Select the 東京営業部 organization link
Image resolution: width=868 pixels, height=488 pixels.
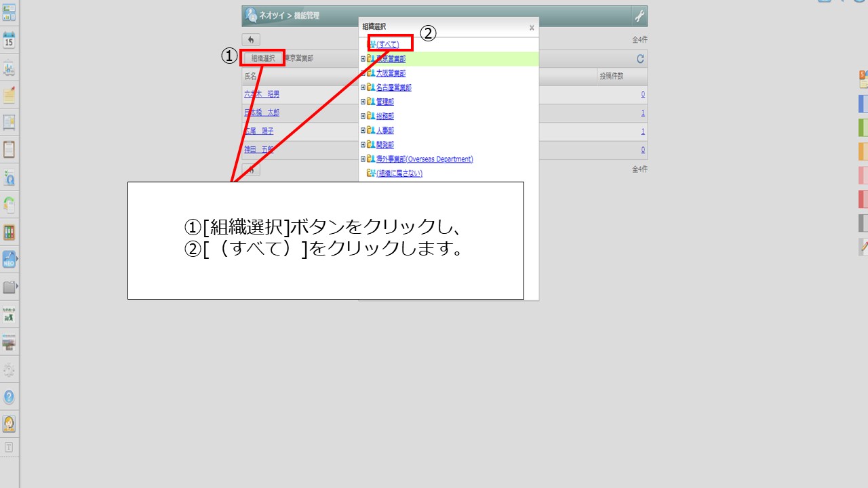pos(391,59)
